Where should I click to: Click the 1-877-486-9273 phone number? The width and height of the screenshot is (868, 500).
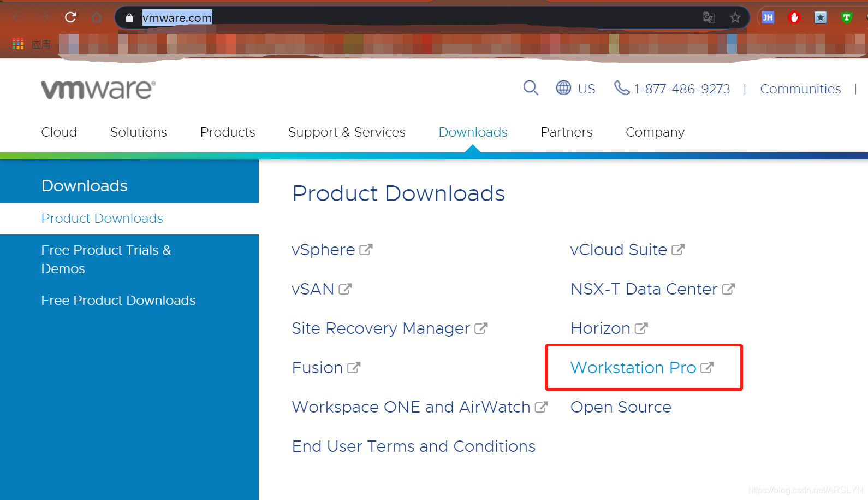682,89
